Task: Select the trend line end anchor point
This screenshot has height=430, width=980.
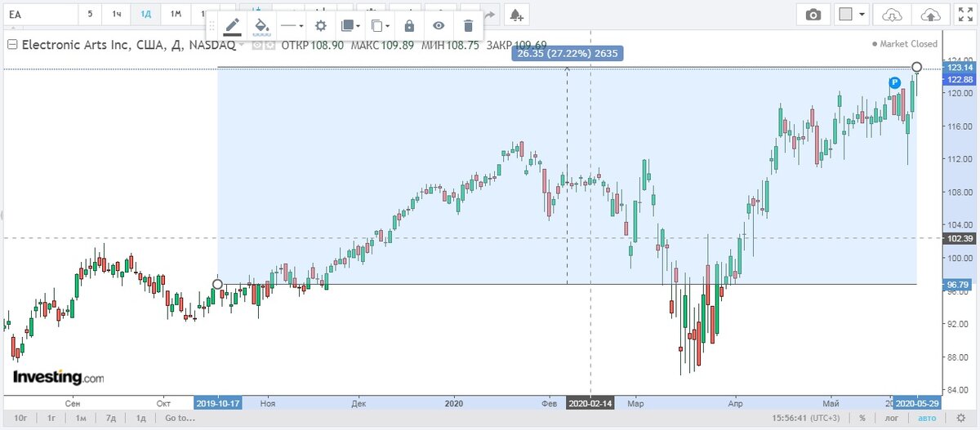Action: tap(917, 67)
